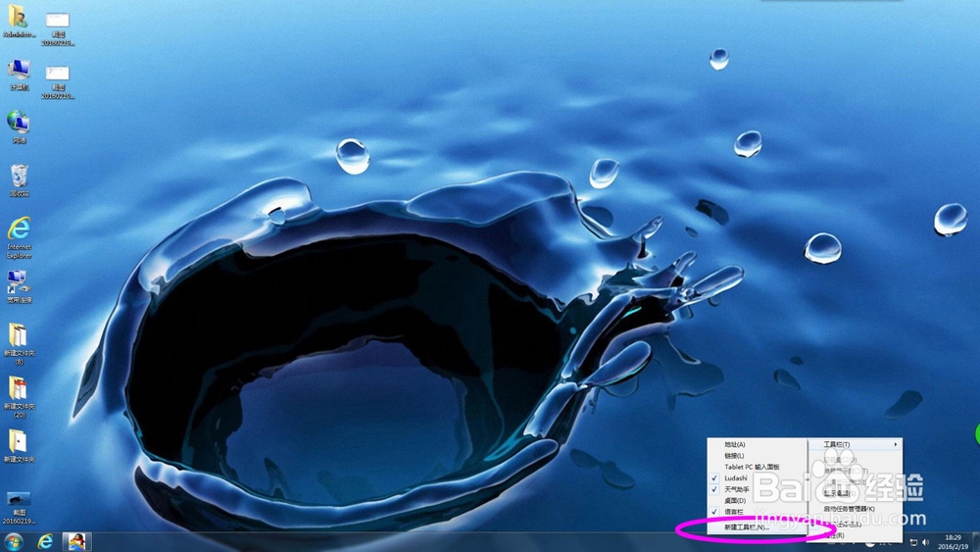Uncheck the Ludashi toolbar
The width and height of the screenshot is (980, 552).
pyautogui.click(x=757, y=478)
